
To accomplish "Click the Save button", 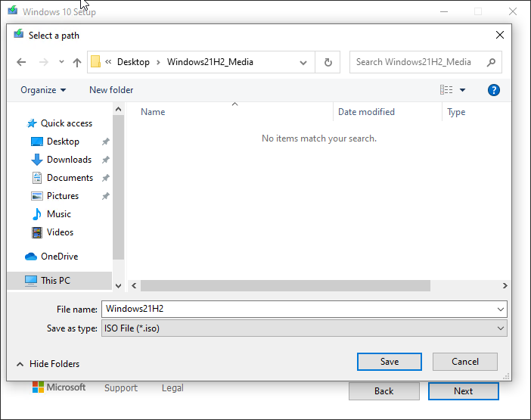I will [390, 362].
